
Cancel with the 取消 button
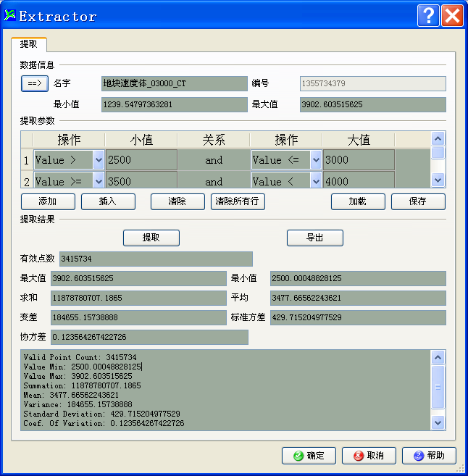tap(369, 456)
